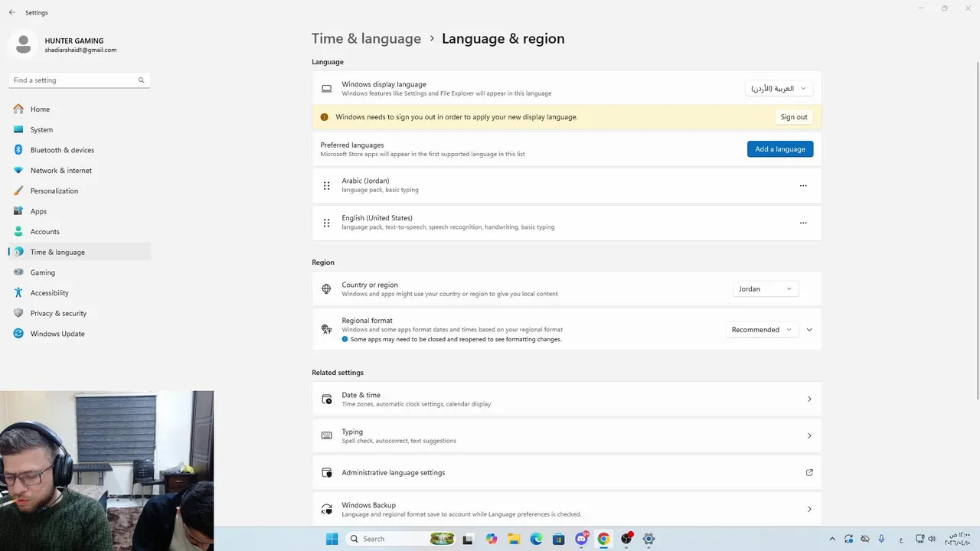The image size is (980, 551).
Task: Click the Time & language breadcrumb link
Action: click(366, 38)
